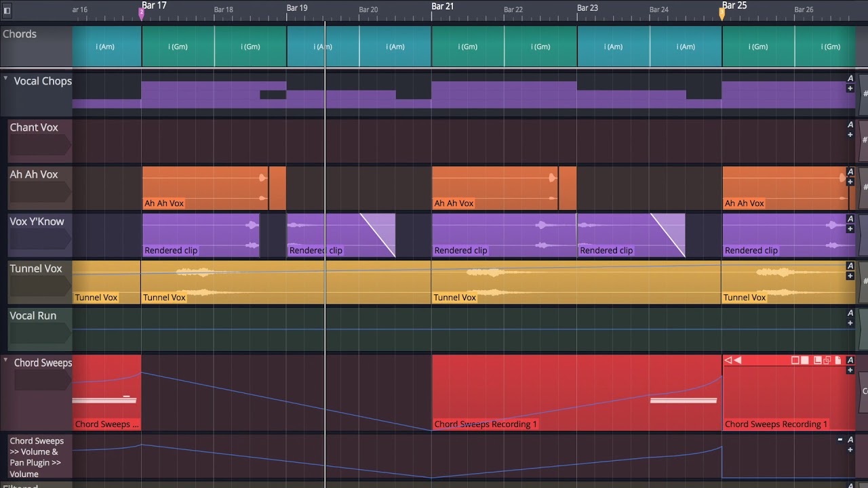Select the Vocal Run track header

tap(40, 329)
